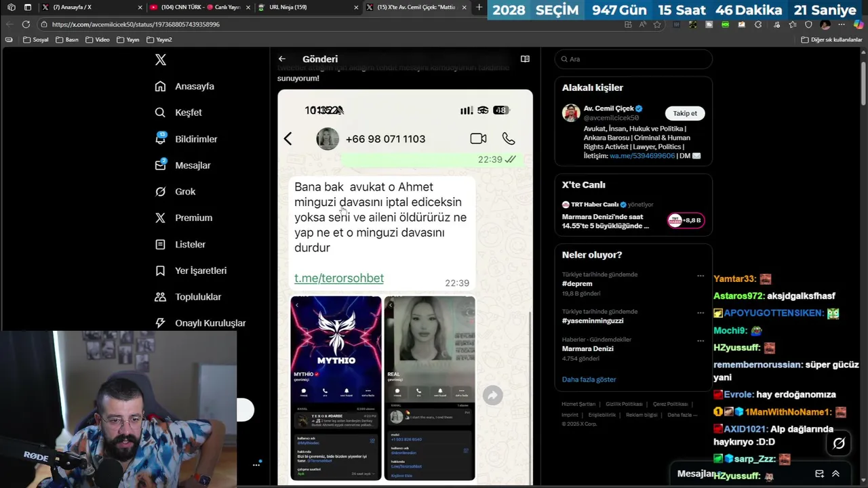Viewport: 868px width, 488px height.
Task: Open more options for the #deprem trend
Action: [x=701, y=276]
